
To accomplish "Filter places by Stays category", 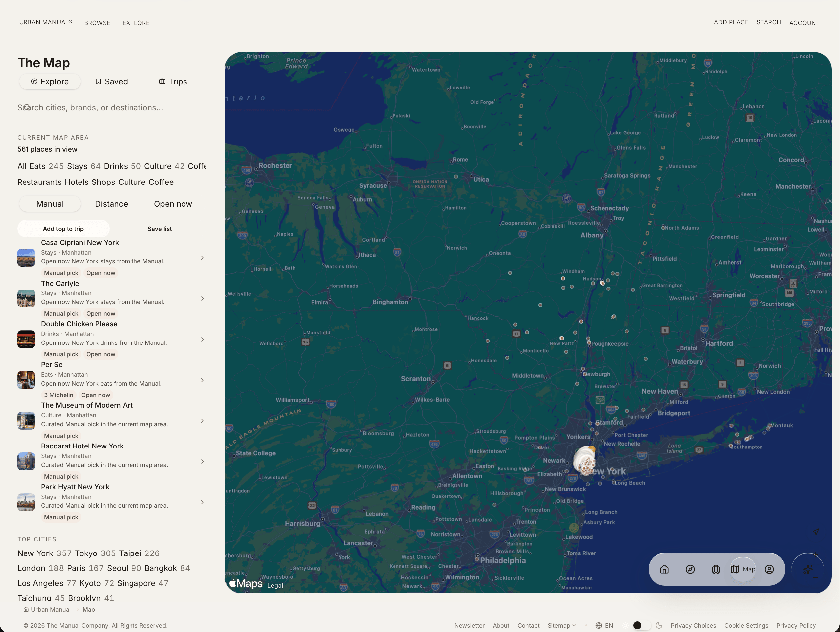I will coord(83,166).
